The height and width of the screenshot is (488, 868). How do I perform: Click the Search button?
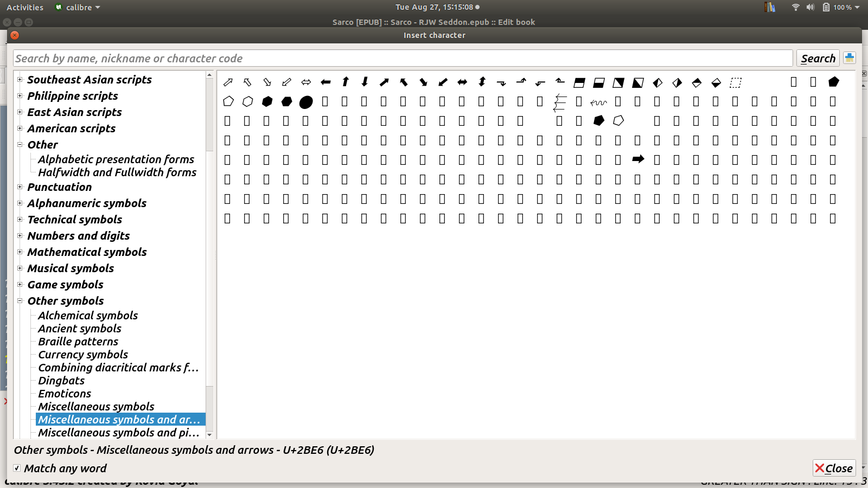point(818,58)
